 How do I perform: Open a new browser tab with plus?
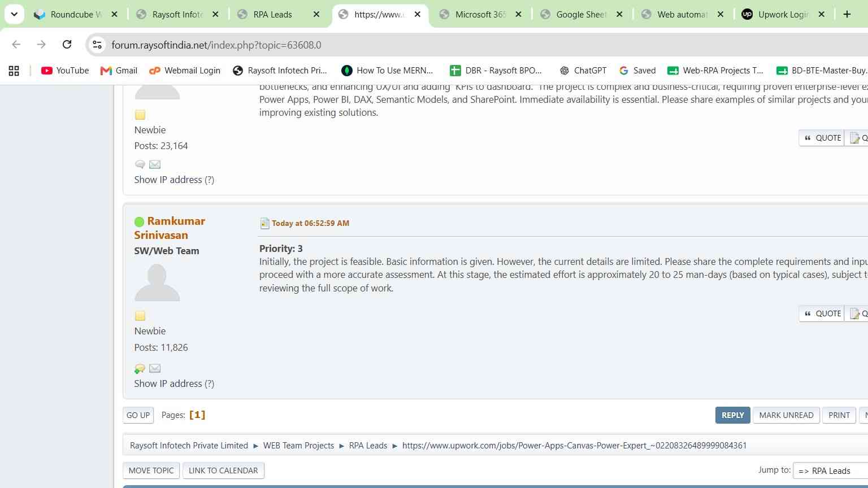click(847, 14)
